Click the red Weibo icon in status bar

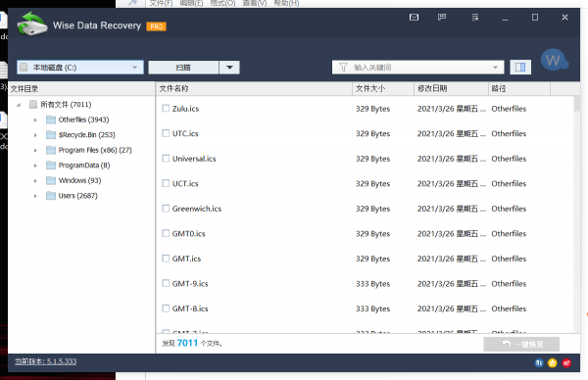click(x=566, y=362)
